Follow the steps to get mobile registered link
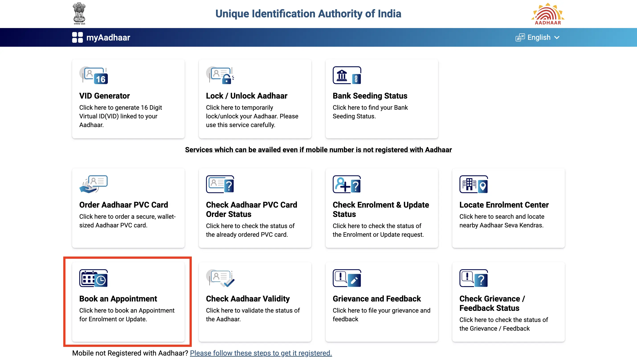 pos(261,353)
